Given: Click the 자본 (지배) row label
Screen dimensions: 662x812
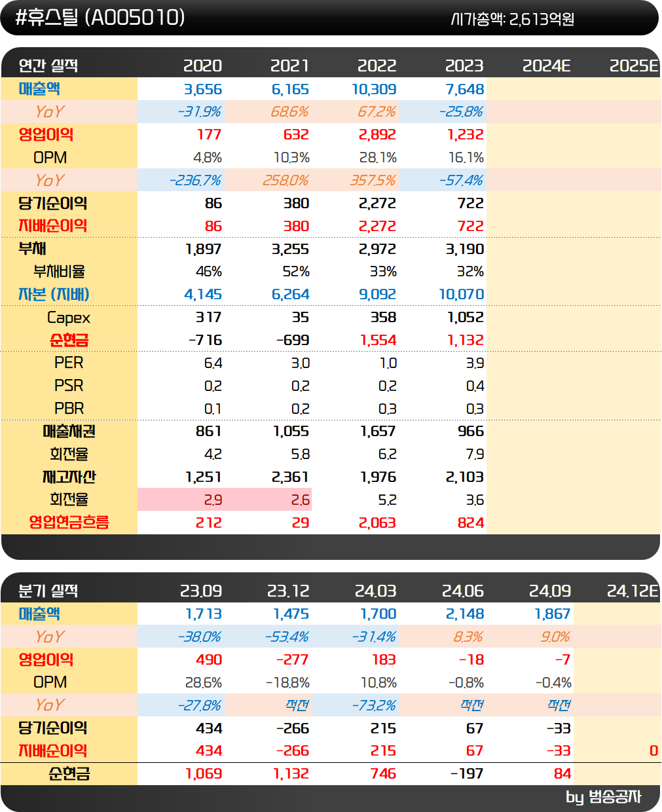Looking at the screenshot, I should tap(54, 295).
